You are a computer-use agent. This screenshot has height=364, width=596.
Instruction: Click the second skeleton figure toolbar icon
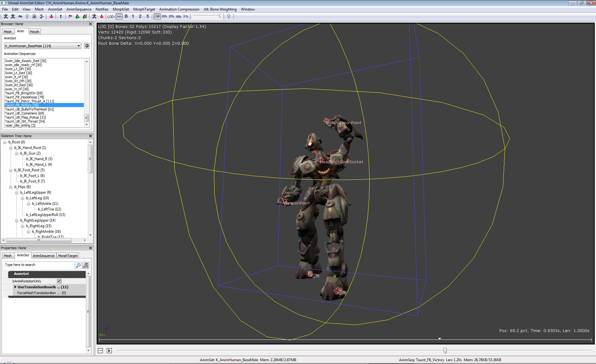(x=13, y=16)
